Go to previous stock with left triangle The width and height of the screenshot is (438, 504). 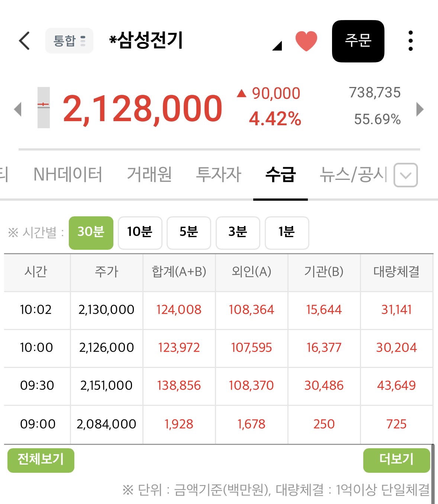click(x=17, y=109)
